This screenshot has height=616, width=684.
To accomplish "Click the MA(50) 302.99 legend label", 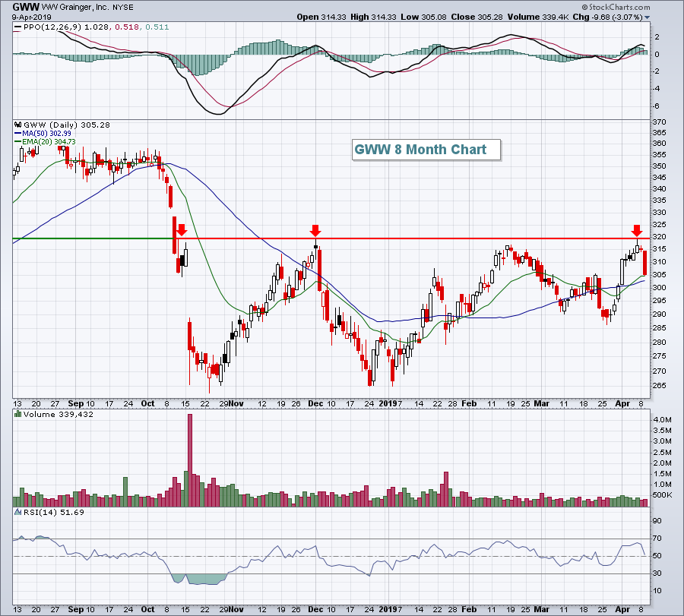I will (46, 134).
